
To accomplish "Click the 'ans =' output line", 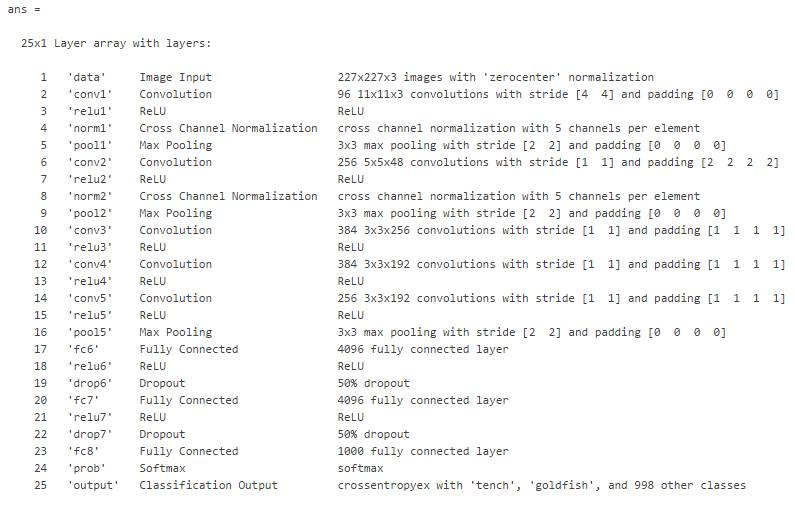I will [23, 9].
